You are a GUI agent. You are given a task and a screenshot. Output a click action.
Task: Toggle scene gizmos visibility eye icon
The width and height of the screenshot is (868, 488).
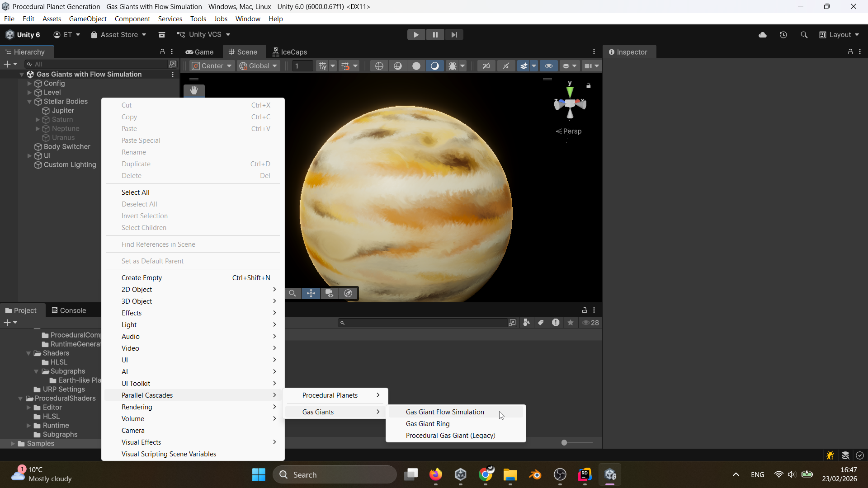[549, 66]
